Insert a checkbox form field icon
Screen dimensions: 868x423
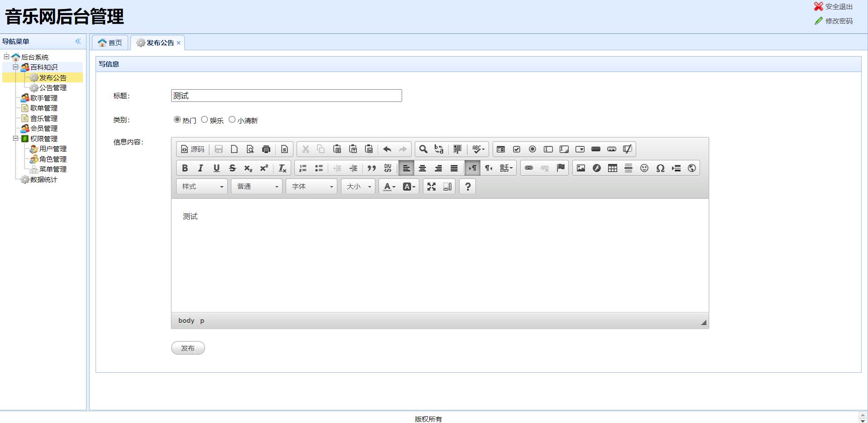click(516, 149)
